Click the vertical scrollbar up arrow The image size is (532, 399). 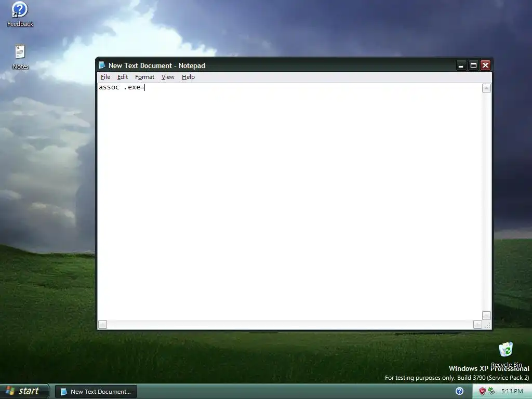click(x=486, y=88)
